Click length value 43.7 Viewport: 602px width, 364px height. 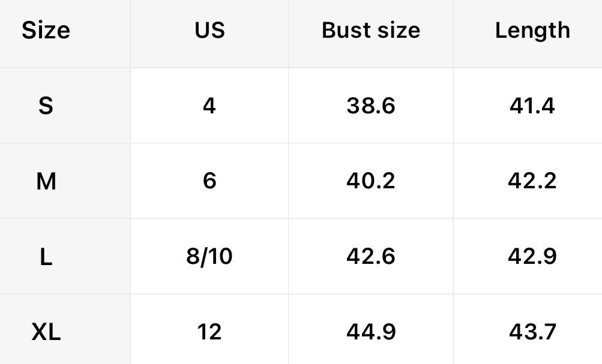532,331
